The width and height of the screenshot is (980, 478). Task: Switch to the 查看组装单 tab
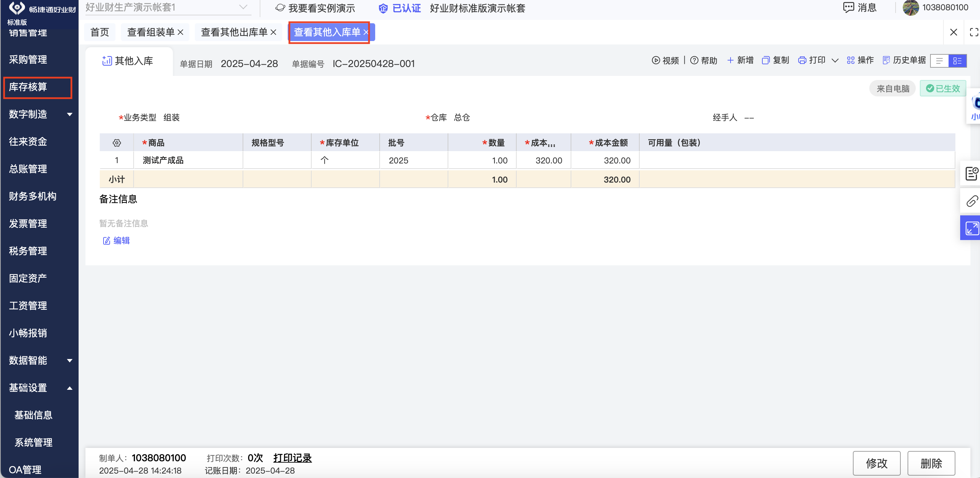tap(151, 32)
